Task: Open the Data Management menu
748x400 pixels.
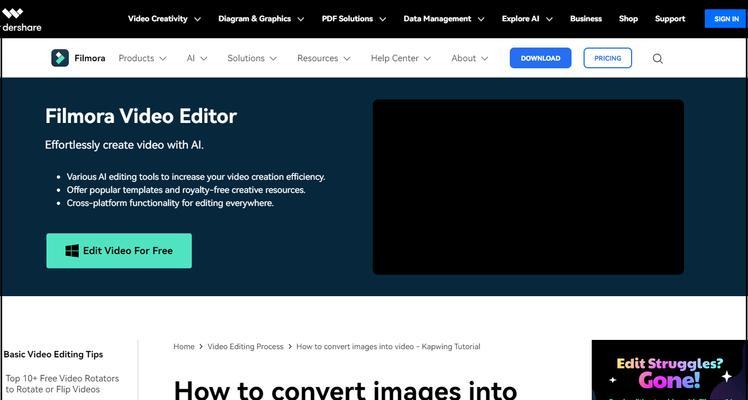Action: [437, 19]
